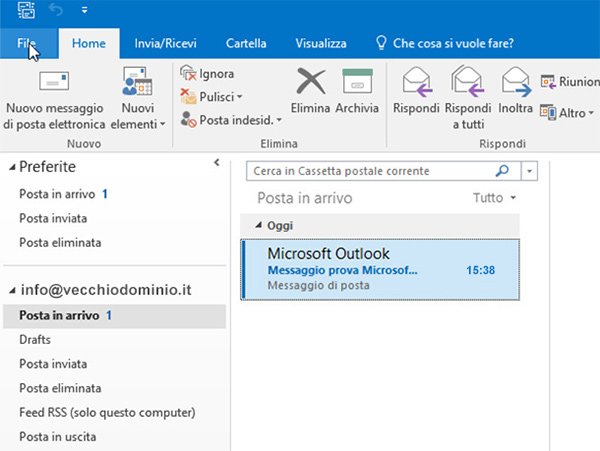The height and width of the screenshot is (451, 600).
Task: Open the search scope dropdown arrow
Action: [x=530, y=171]
